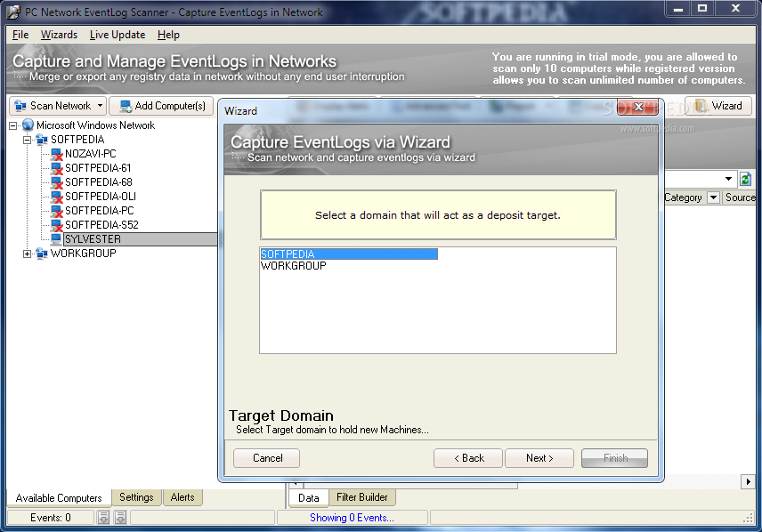Select SOFTPEDIA in the wizard domain list

click(349, 254)
